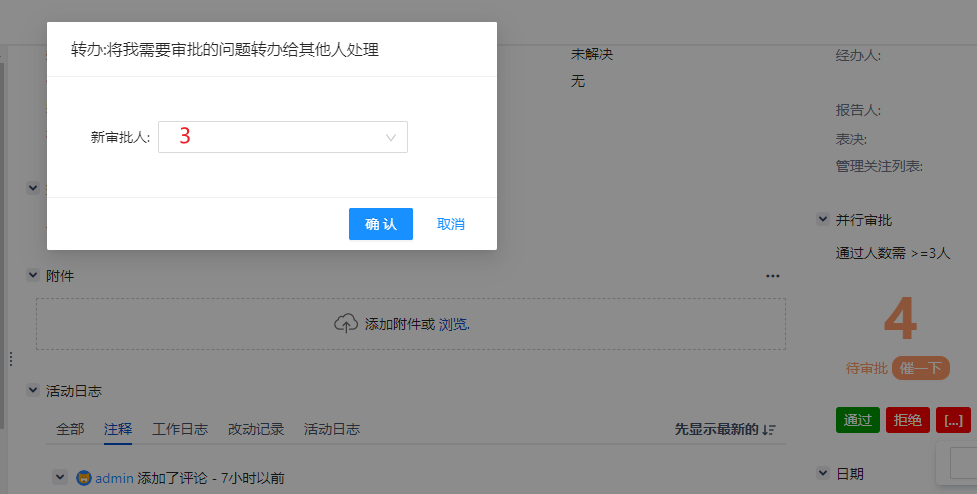Toggle 先显示最新的 sort order
The height and width of the screenshot is (494, 977).
tap(725, 429)
